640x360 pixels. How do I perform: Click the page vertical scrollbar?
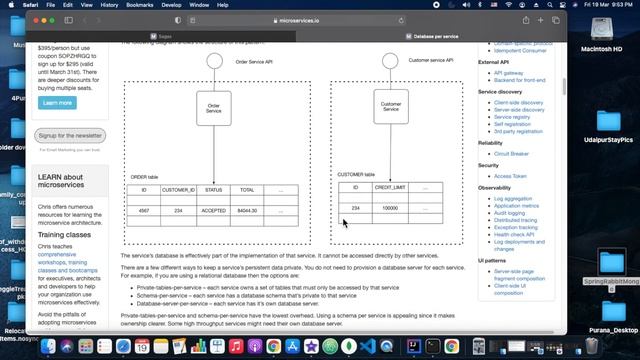[x=564, y=87]
